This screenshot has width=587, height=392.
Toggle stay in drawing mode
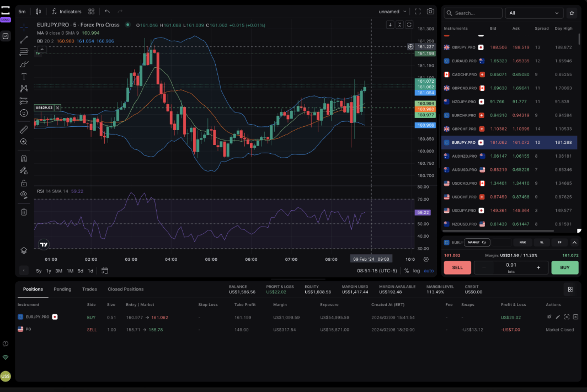click(24, 170)
